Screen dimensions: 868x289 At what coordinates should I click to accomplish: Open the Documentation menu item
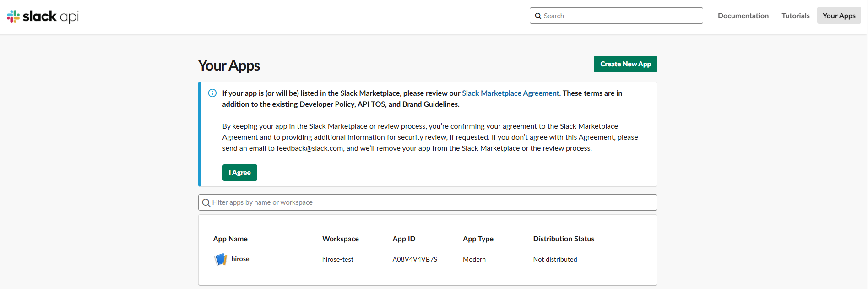point(743,16)
